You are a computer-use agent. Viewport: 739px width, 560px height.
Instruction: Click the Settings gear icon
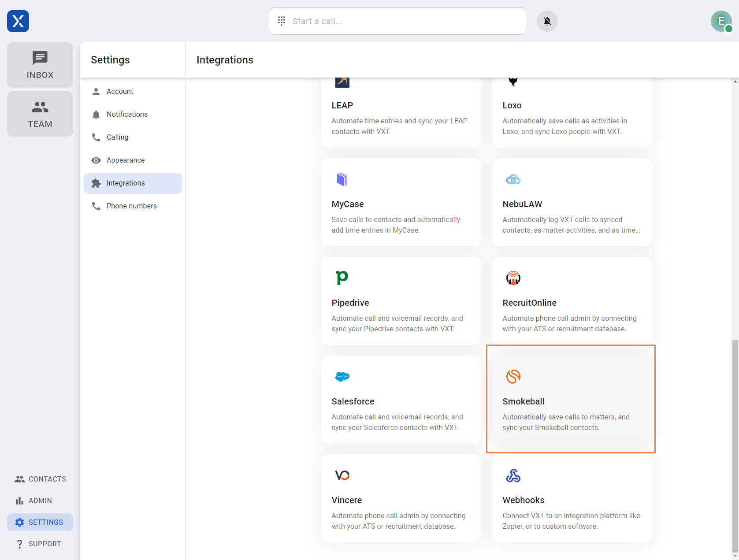pos(19,522)
